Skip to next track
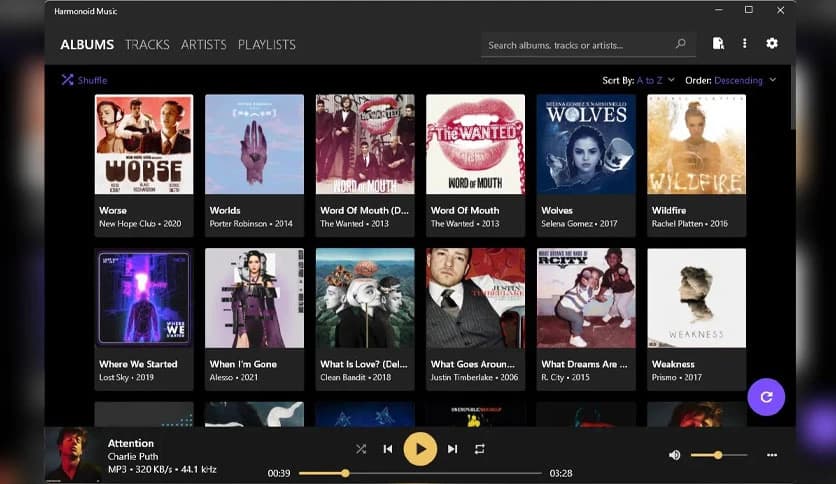The width and height of the screenshot is (836, 484). (x=452, y=450)
